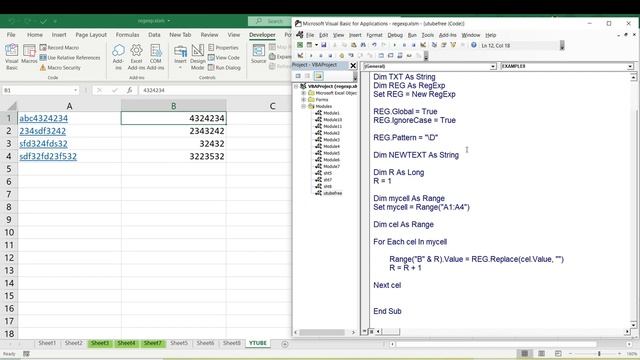Click Toggle Folders in Project pane
The image size is (640, 360).
(318, 76)
